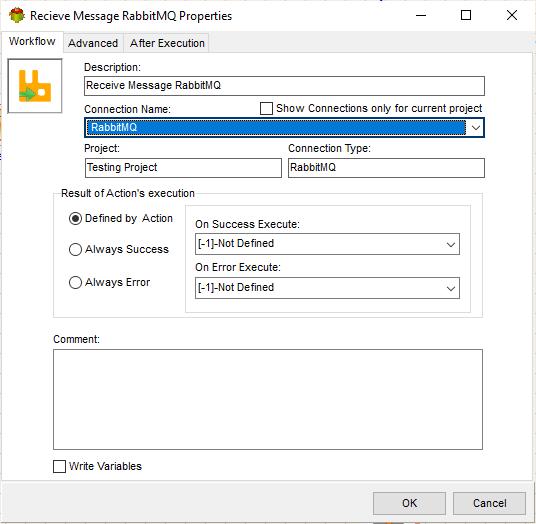Click the app icon in title bar
536x524 pixels.
click(x=17, y=15)
